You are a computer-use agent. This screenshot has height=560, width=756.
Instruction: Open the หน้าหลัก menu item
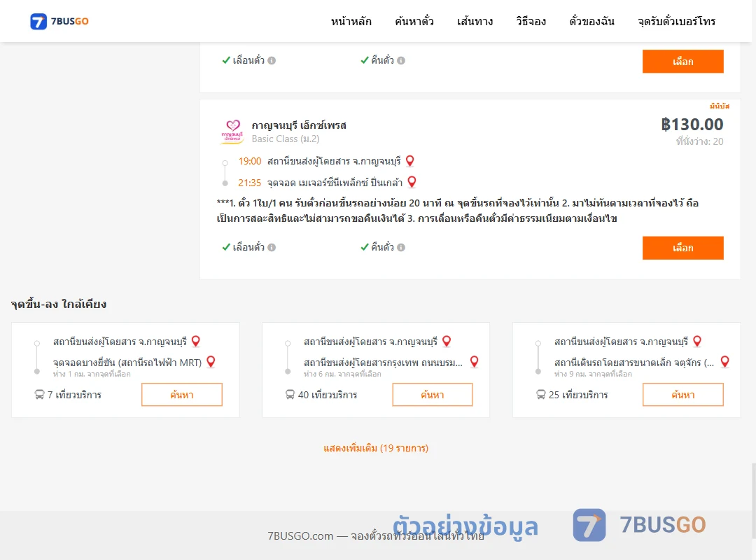coord(351,21)
